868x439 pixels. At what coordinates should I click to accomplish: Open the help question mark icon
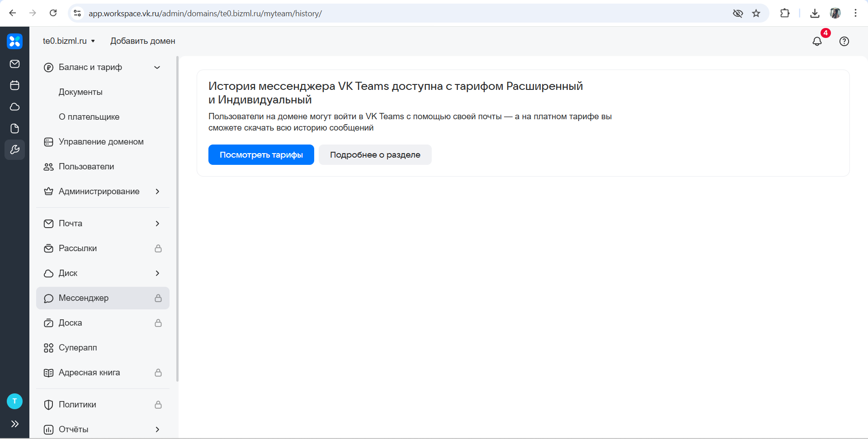pyautogui.click(x=844, y=42)
